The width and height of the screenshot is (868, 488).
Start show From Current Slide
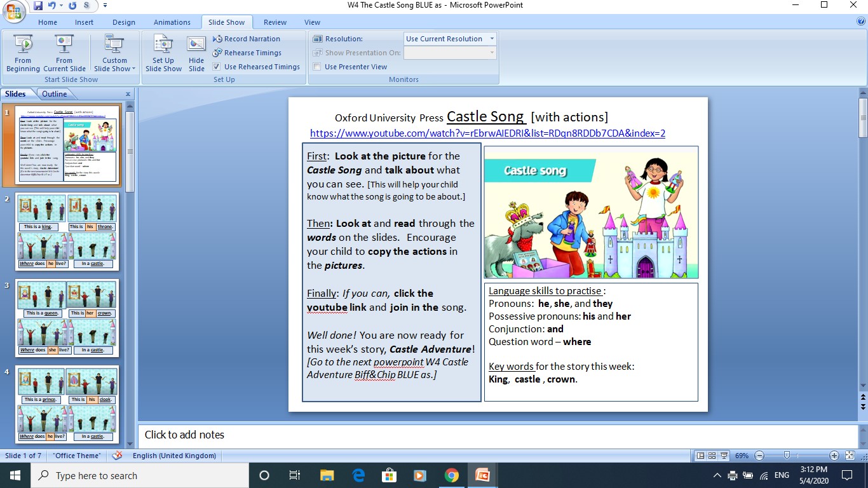coord(64,53)
